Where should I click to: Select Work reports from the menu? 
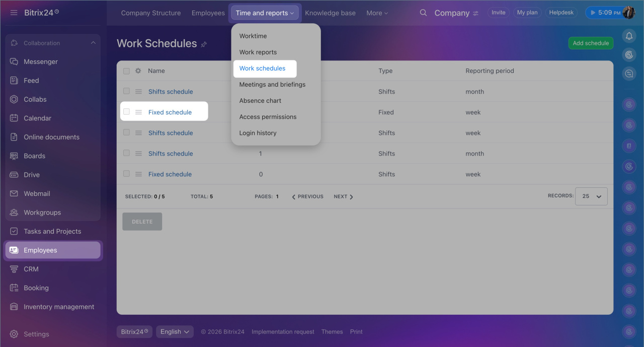point(258,52)
